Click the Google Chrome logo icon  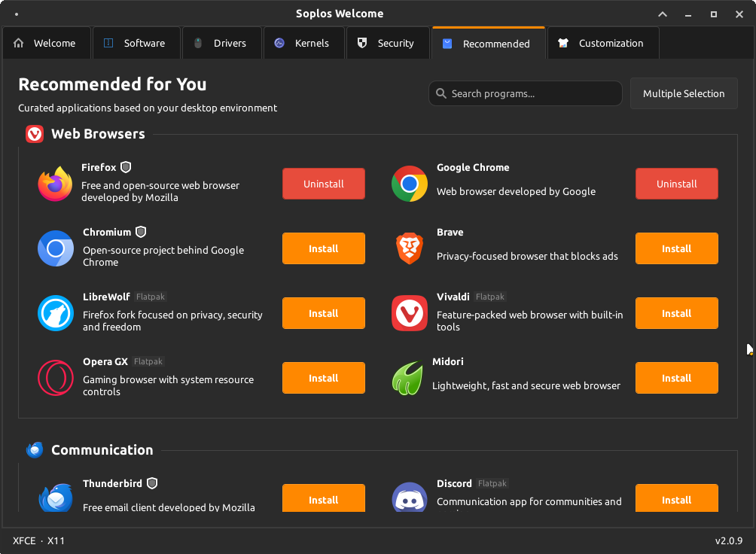[410, 184]
